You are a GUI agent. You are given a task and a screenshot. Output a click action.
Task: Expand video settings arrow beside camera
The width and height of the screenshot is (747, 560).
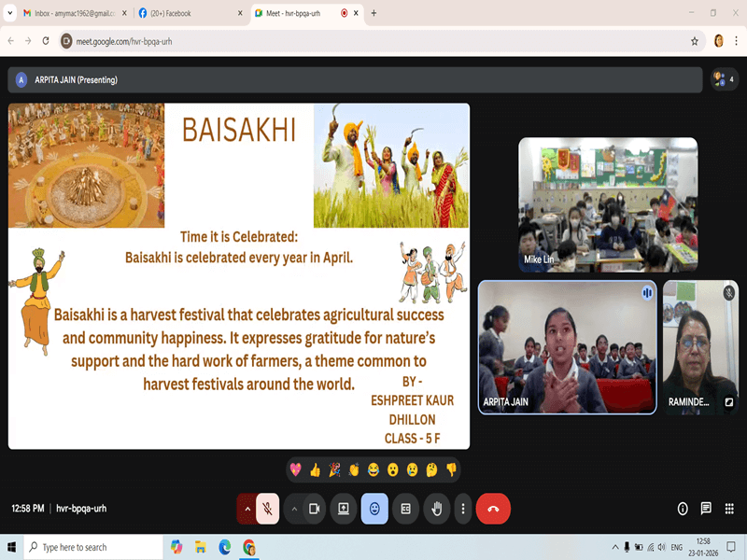pyautogui.click(x=294, y=509)
